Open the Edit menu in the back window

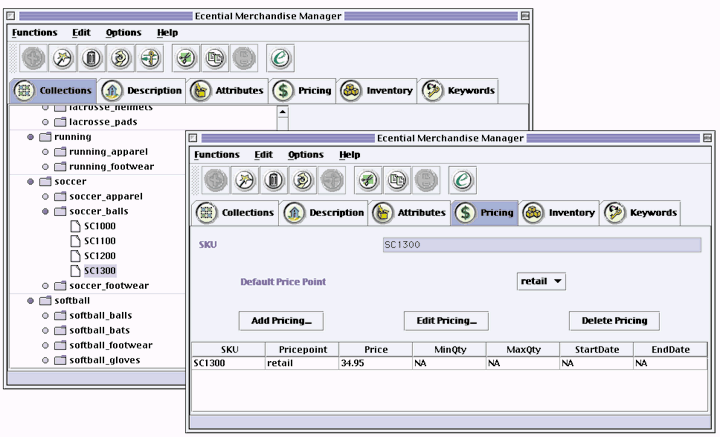[81, 33]
